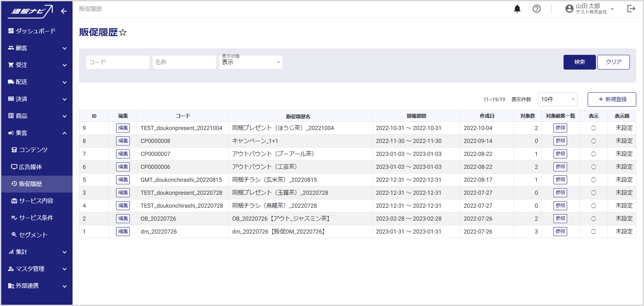Toggle display circle for CP0000007 row
The width and height of the screenshot is (644, 306).
click(x=593, y=154)
